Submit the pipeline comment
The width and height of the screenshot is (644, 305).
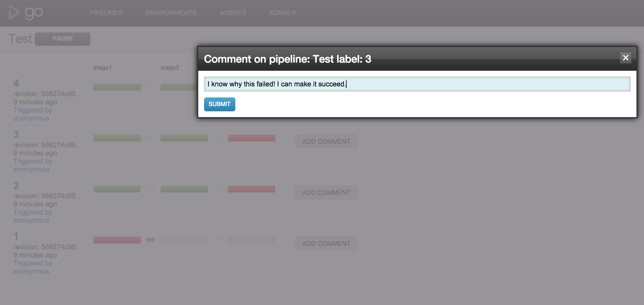(x=220, y=104)
